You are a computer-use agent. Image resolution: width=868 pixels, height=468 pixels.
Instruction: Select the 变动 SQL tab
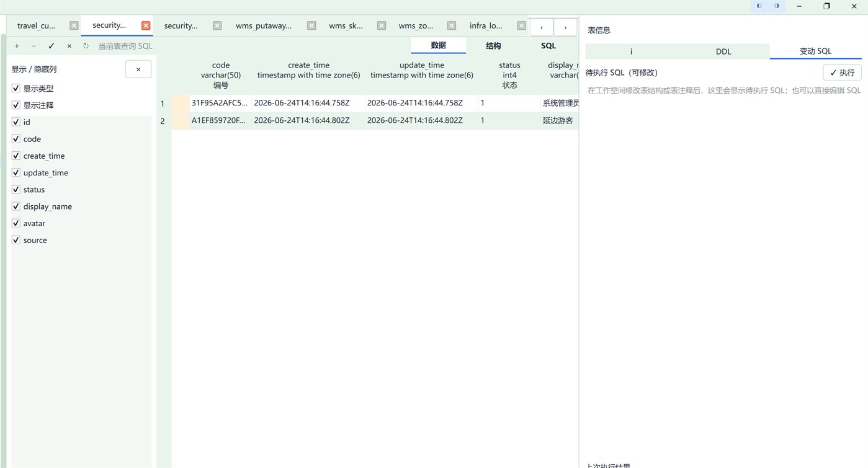(x=815, y=51)
